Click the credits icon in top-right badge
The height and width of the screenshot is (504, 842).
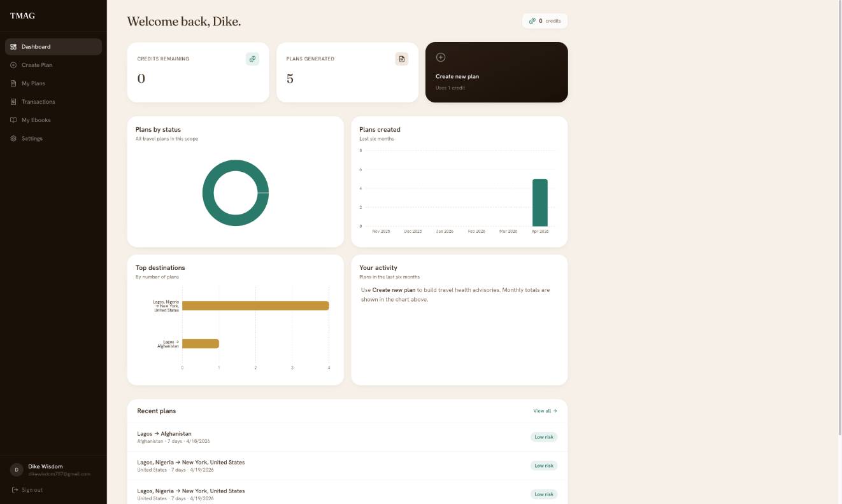pyautogui.click(x=532, y=21)
